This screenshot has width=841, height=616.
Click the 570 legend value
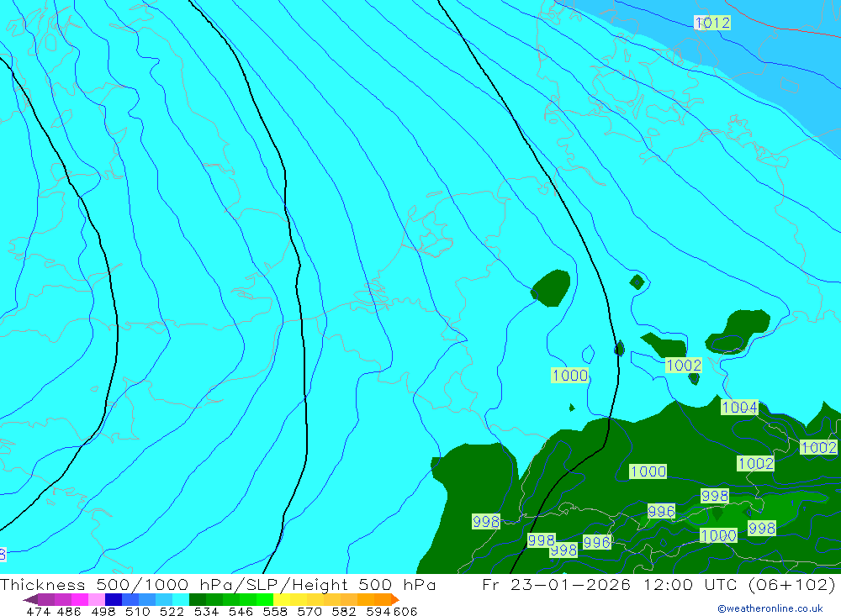[x=309, y=611]
